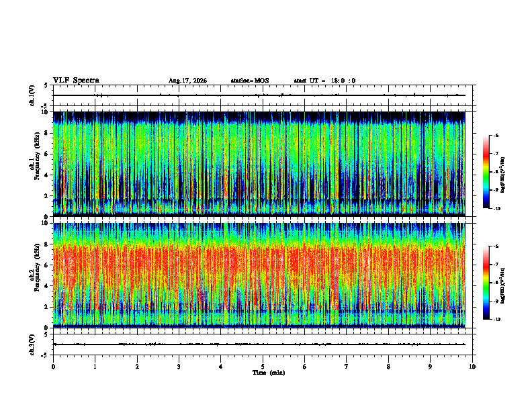Click the 'start UT = 18: 0 : 0' header
The height and width of the screenshot is (411, 532).
324,81
